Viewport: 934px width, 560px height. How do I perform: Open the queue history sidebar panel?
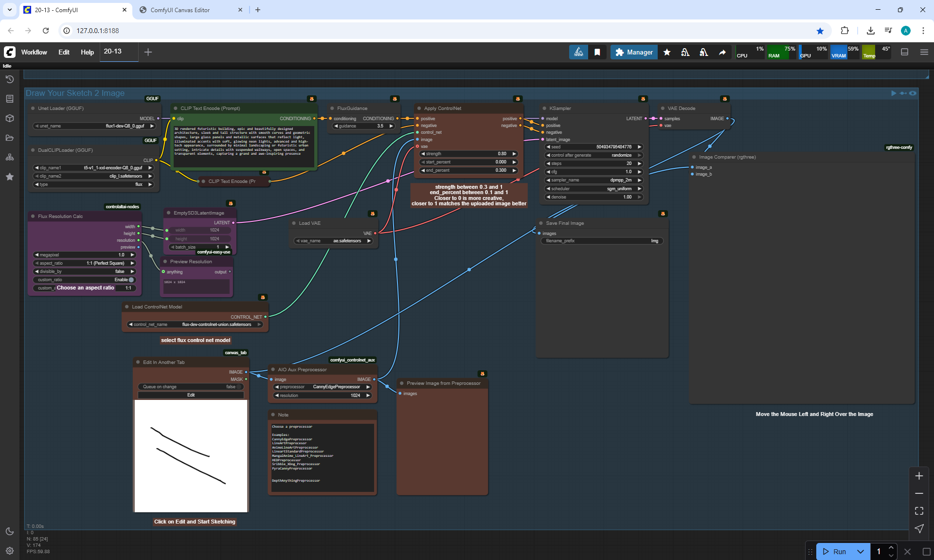[x=10, y=79]
